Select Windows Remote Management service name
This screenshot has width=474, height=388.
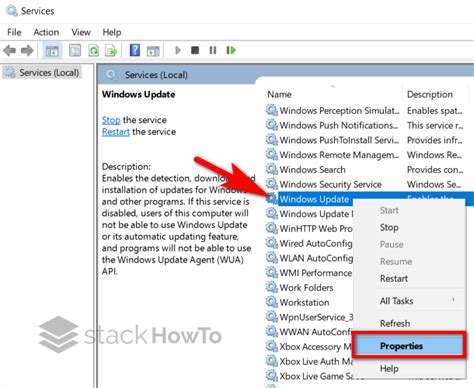339,155
